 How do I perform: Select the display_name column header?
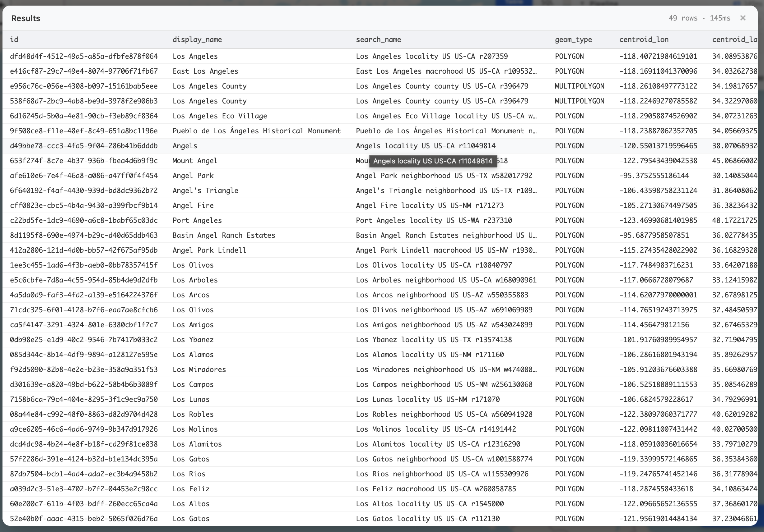[197, 39]
